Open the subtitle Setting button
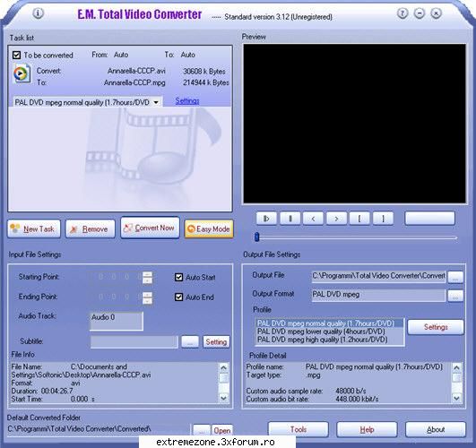Screen dimensions: 476x448 pos(216,342)
